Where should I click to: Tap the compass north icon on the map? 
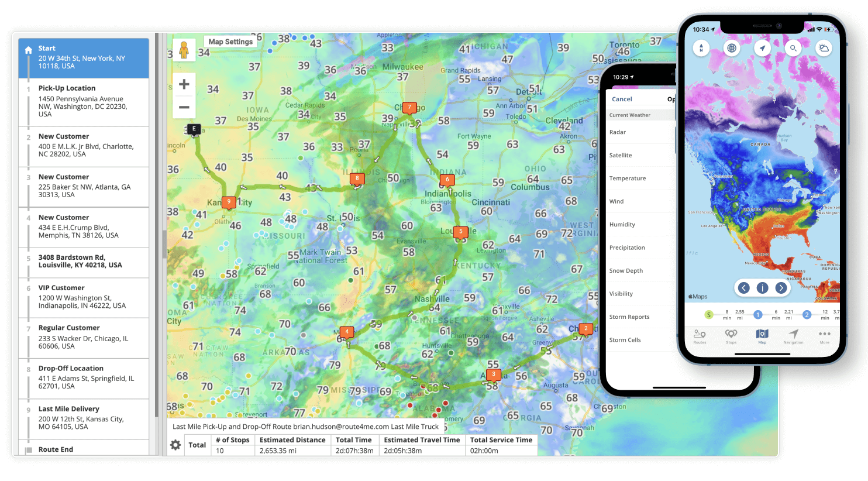click(701, 48)
